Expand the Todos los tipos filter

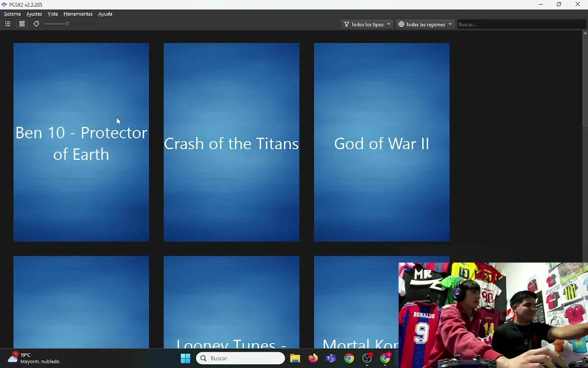[x=367, y=25]
